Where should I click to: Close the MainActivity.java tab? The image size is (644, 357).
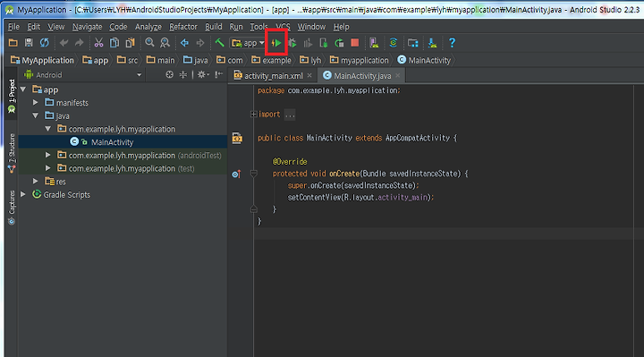coord(397,75)
